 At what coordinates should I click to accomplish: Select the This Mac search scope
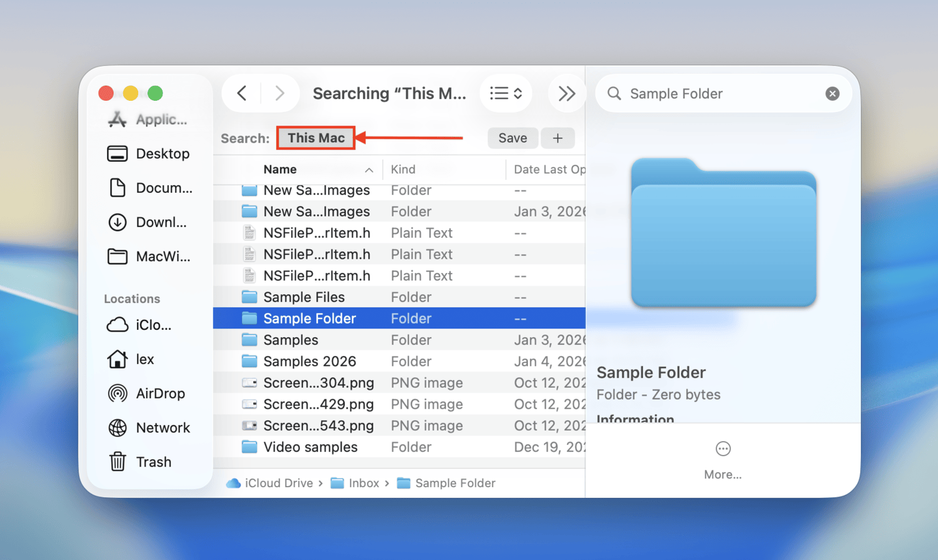(x=316, y=138)
